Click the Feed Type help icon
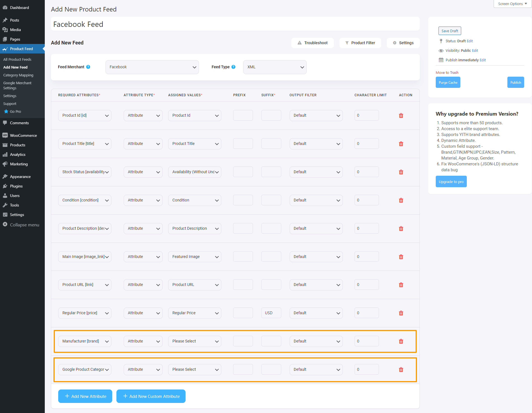This screenshot has height=413, width=532. 233,67
